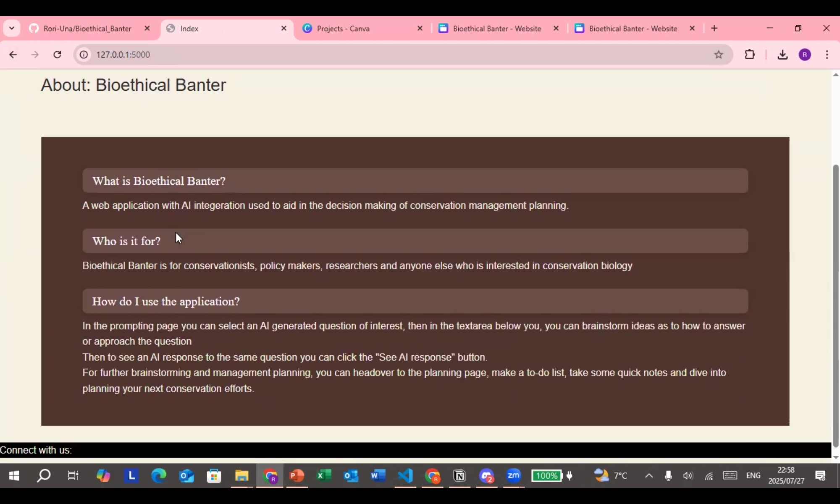Expand "Who is it for?" section
Image resolution: width=840 pixels, height=504 pixels.
coord(126,241)
